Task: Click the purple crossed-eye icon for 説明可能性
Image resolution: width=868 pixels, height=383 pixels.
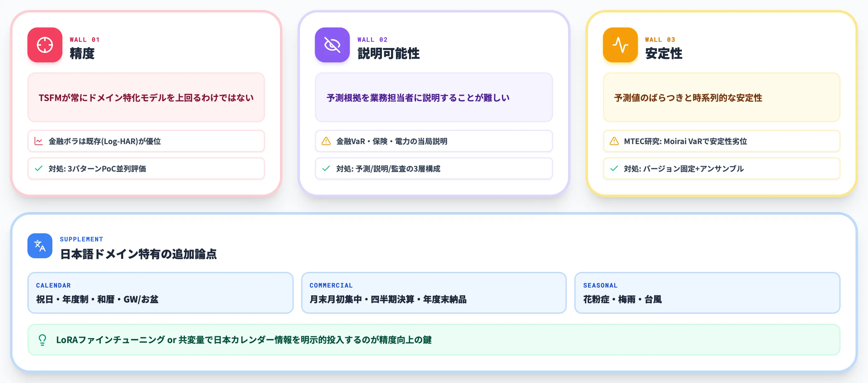Action: click(332, 45)
